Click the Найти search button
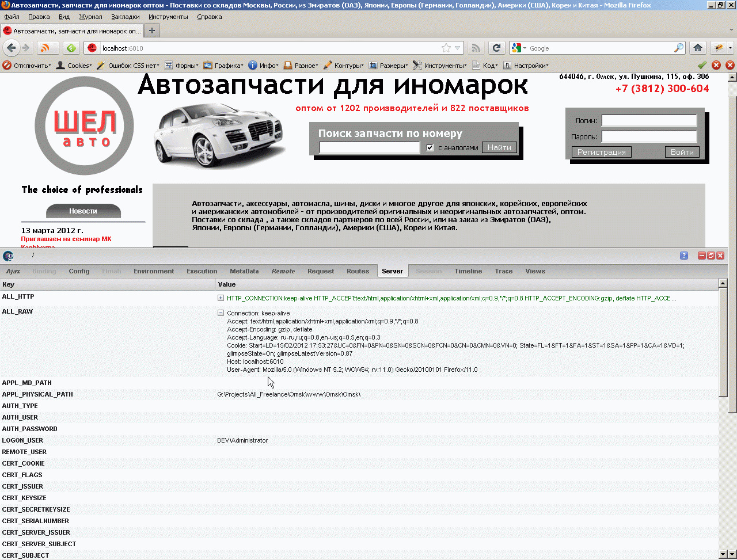 pos(499,148)
